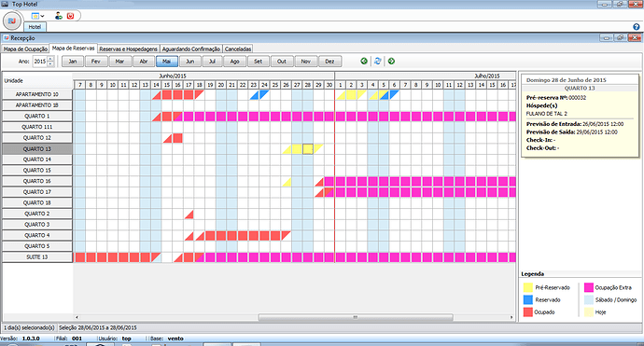Decrease the year with the down spinner
Screen dimensions: 644x346
[50, 63]
